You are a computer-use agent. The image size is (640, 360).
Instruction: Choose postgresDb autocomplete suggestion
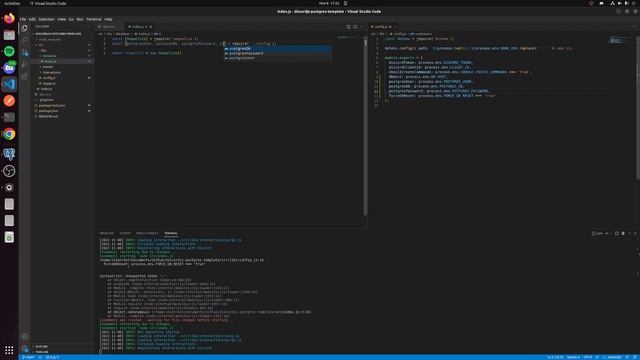click(x=278, y=49)
